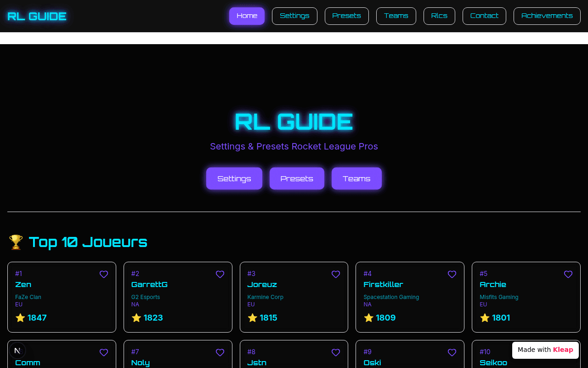Favorite GarrettG with the heart icon
Viewport: 588px width, 368px height.
click(220, 275)
